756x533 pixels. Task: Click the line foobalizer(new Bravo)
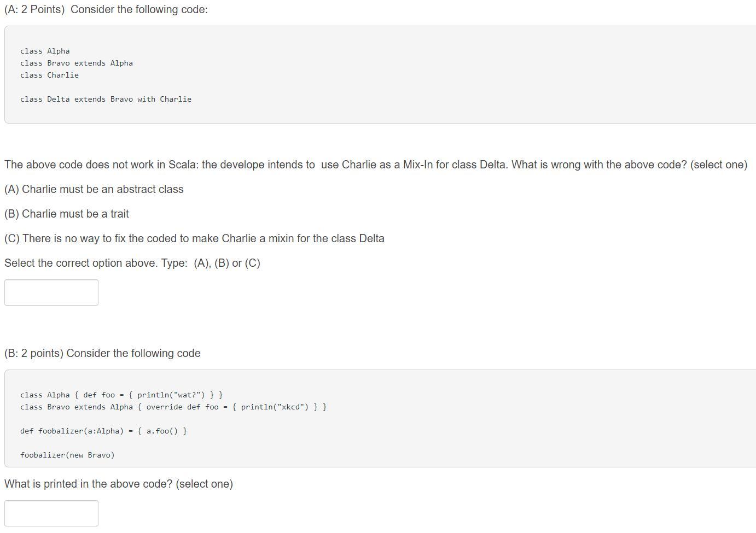[x=67, y=454]
